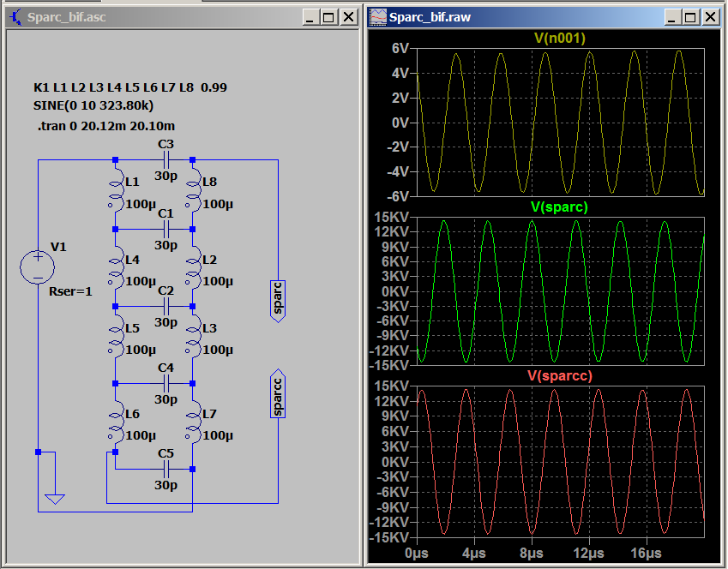The width and height of the screenshot is (728, 569).
Task: Click the ground symbol in schematic
Action: coord(55,498)
